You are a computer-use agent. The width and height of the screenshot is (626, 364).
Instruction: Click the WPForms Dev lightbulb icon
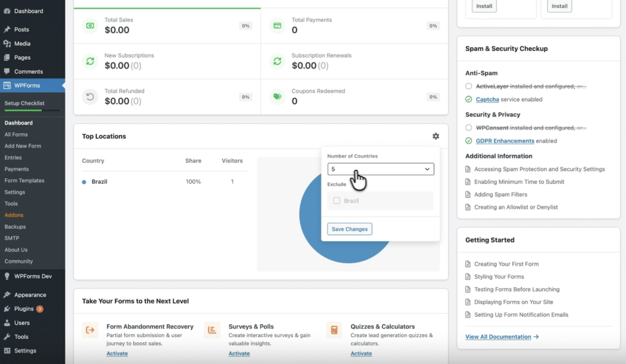tap(7, 276)
